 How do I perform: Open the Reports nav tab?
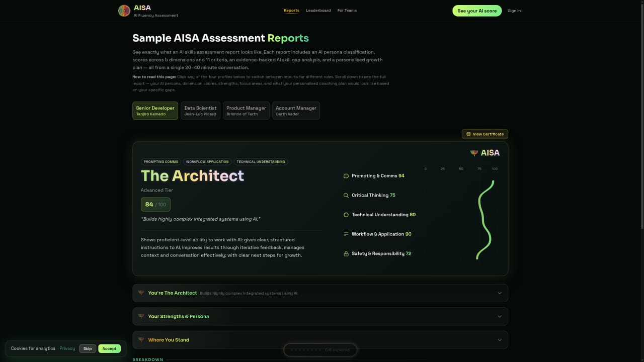click(x=291, y=11)
